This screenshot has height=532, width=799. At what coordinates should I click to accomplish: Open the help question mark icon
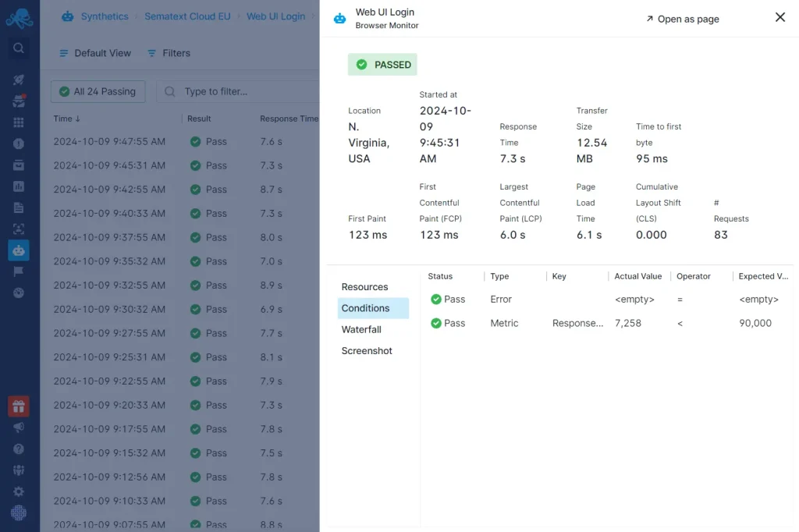[x=19, y=449]
